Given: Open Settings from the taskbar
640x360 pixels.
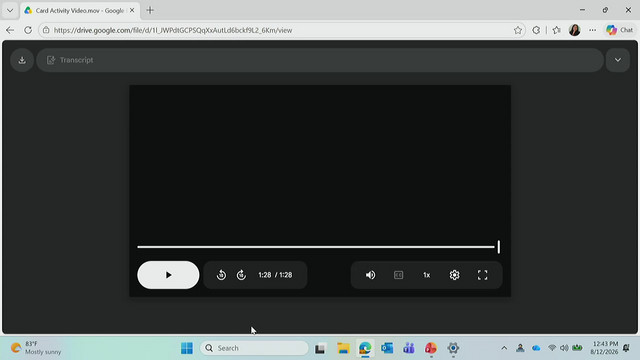Looking at the screenshot, I should pos(453,348).
